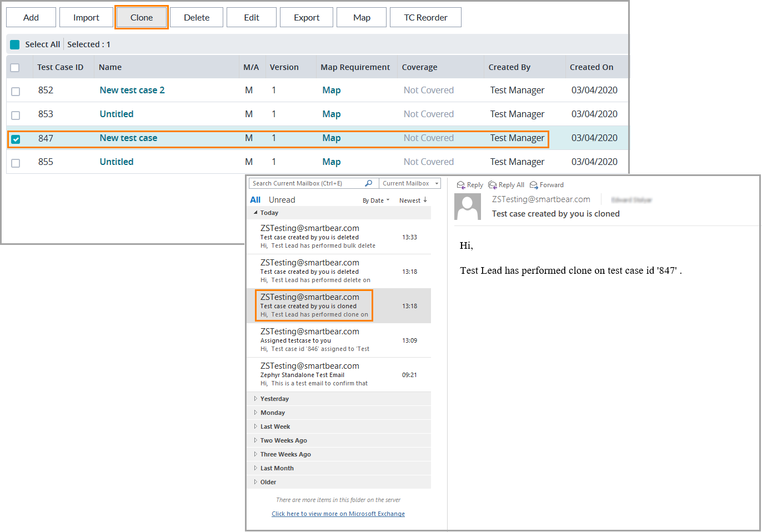Sort by Name column header
The image size is (762, 532).
(110, 67)
